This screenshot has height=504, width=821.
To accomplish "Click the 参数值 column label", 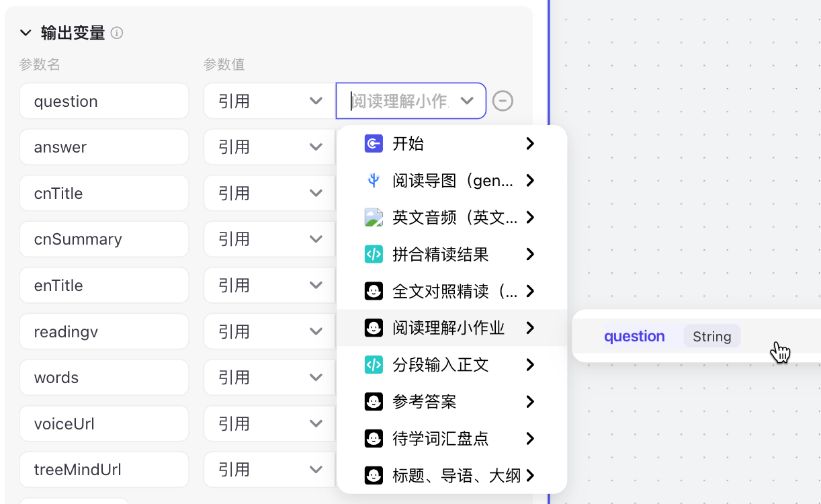I will point(224,65).
